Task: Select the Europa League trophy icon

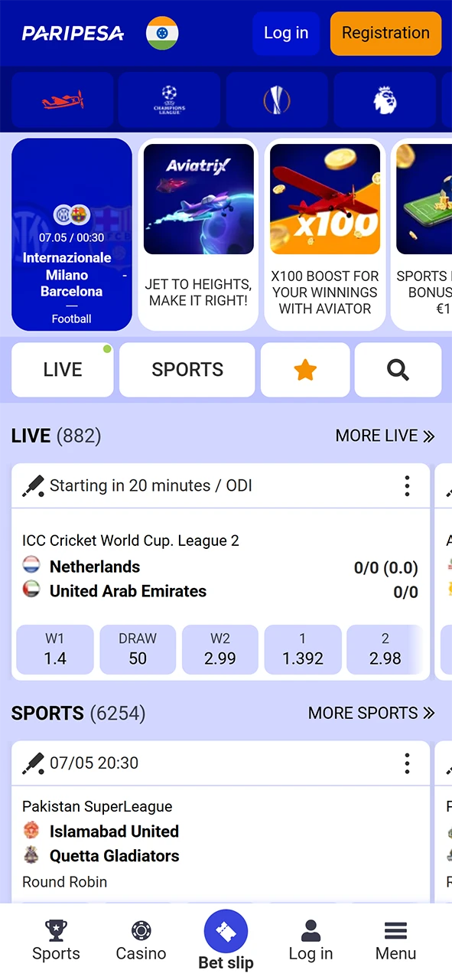Action: pyautogui.click(x=277, y=100)
